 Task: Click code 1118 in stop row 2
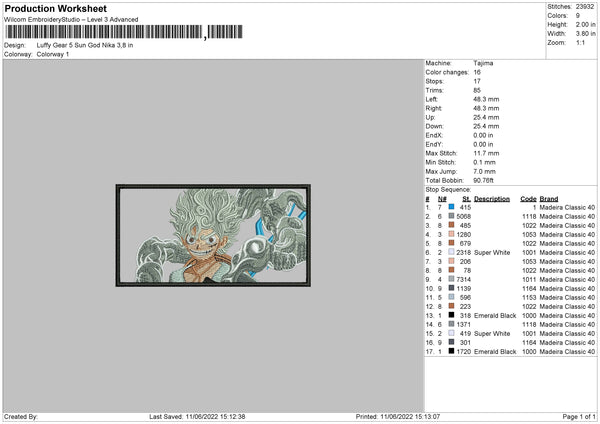(529, 216)
